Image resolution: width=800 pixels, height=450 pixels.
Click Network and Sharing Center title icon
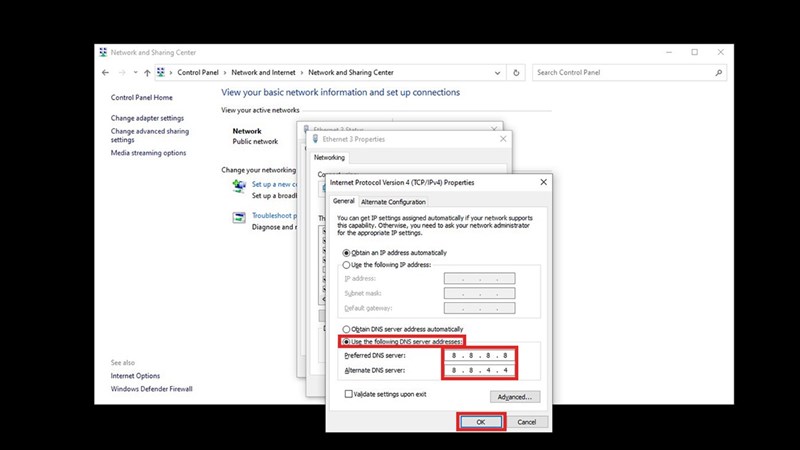point(103,52)
